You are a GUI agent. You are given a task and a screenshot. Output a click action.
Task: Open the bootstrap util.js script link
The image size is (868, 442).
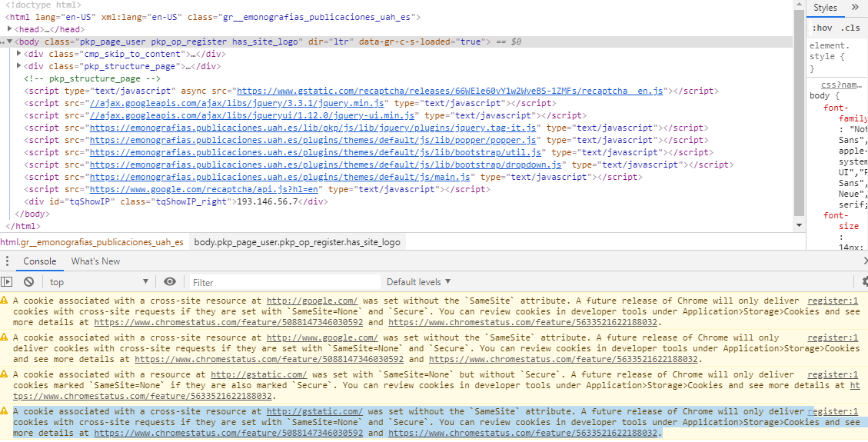tap(315, 153)
